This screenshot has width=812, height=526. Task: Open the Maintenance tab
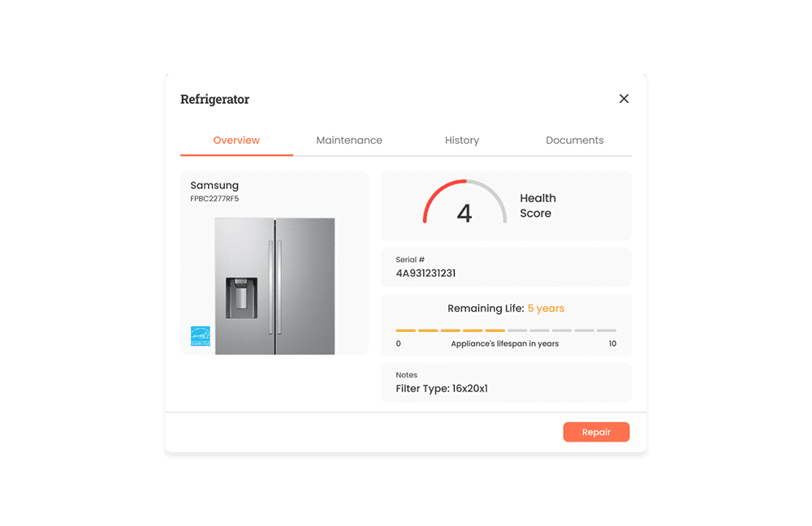point(349,140)
